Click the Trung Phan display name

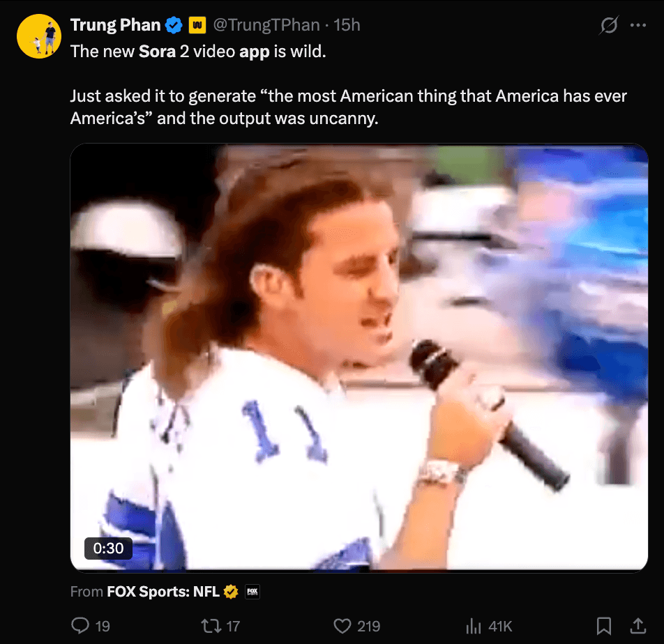tap(116, 26)
